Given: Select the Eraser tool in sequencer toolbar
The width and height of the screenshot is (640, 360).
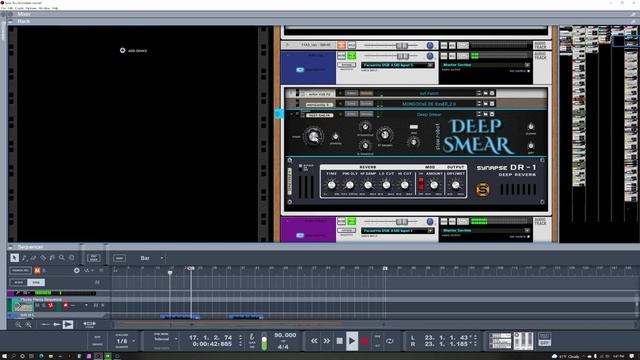Looking at the screenshot, I should coord(33,258).
